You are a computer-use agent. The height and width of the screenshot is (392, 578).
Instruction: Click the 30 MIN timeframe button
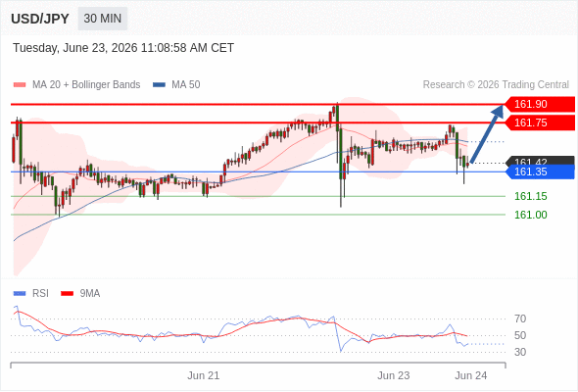pyautogui.click(x=103, y=19)
